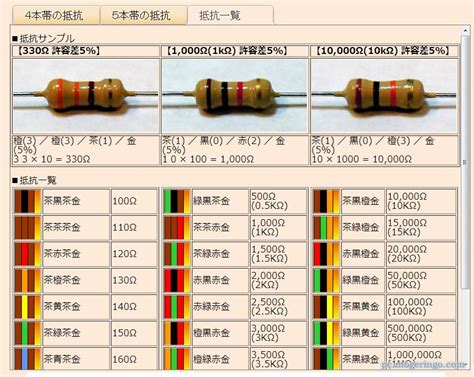Click the color band swatch for 15,000Ω

point(326,227)
